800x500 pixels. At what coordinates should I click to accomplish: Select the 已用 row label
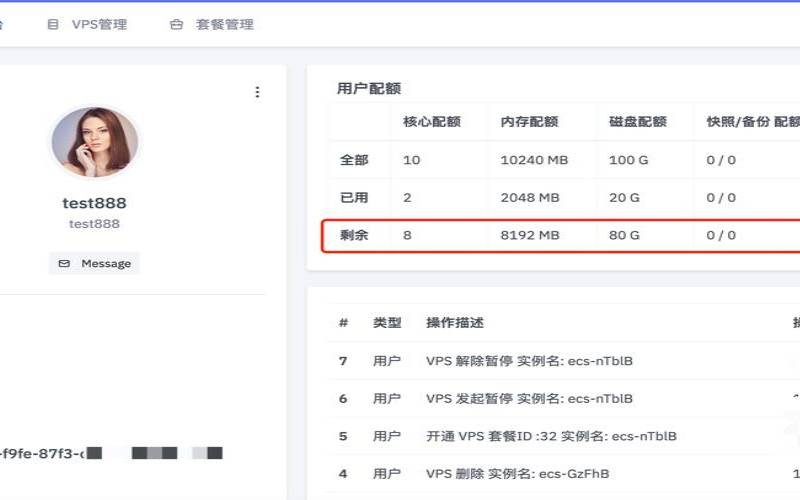pyautogui.click(x=355, y=198)
